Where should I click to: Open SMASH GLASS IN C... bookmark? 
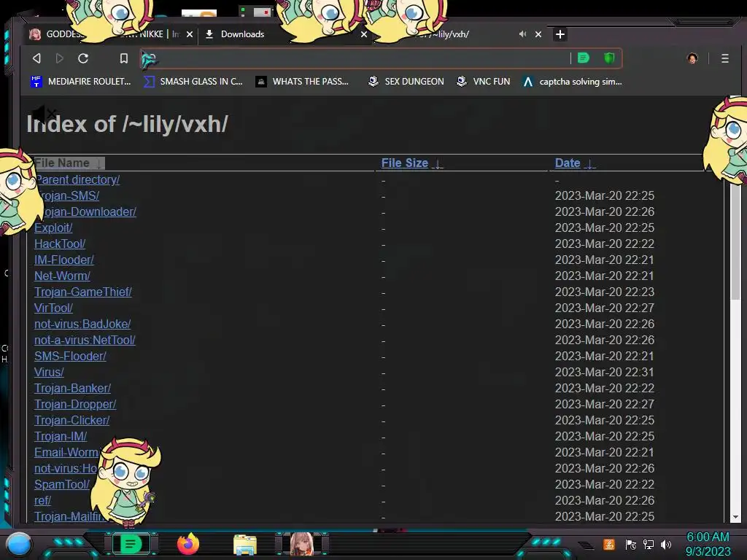coord(193,82)
